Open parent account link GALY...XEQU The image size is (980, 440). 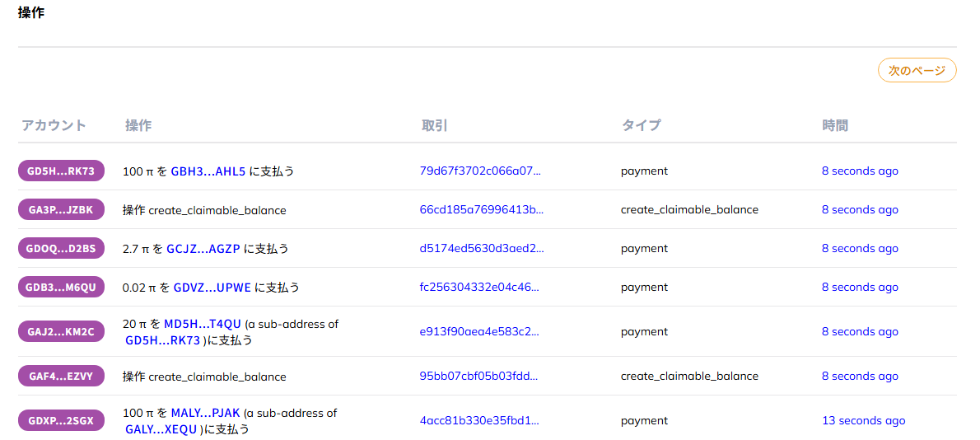[161, 429]
